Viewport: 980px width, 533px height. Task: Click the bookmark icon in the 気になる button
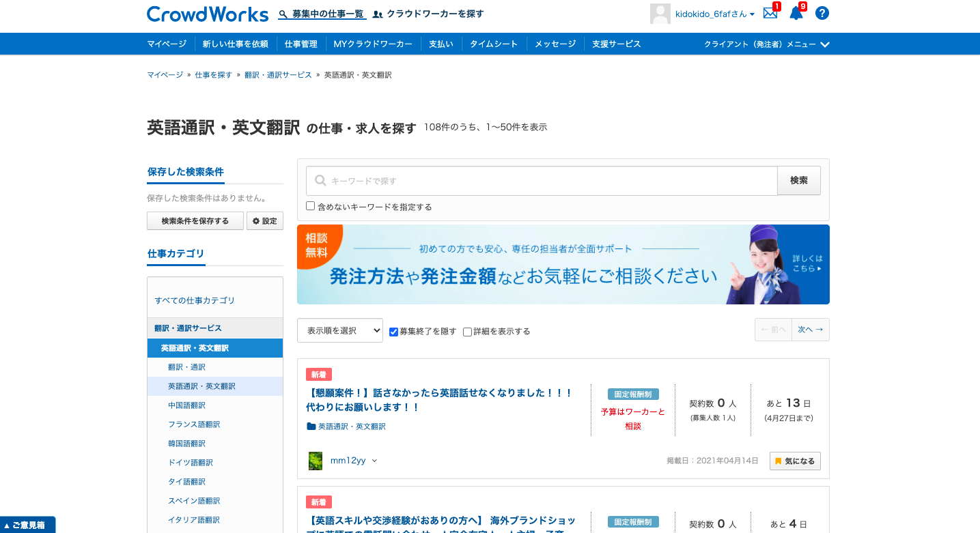(779, 461)
